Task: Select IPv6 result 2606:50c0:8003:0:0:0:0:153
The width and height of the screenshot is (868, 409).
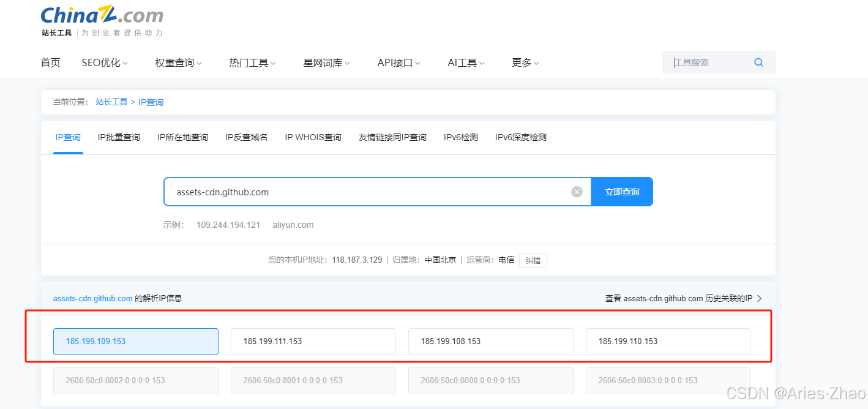Action: [x=668, y=381]
